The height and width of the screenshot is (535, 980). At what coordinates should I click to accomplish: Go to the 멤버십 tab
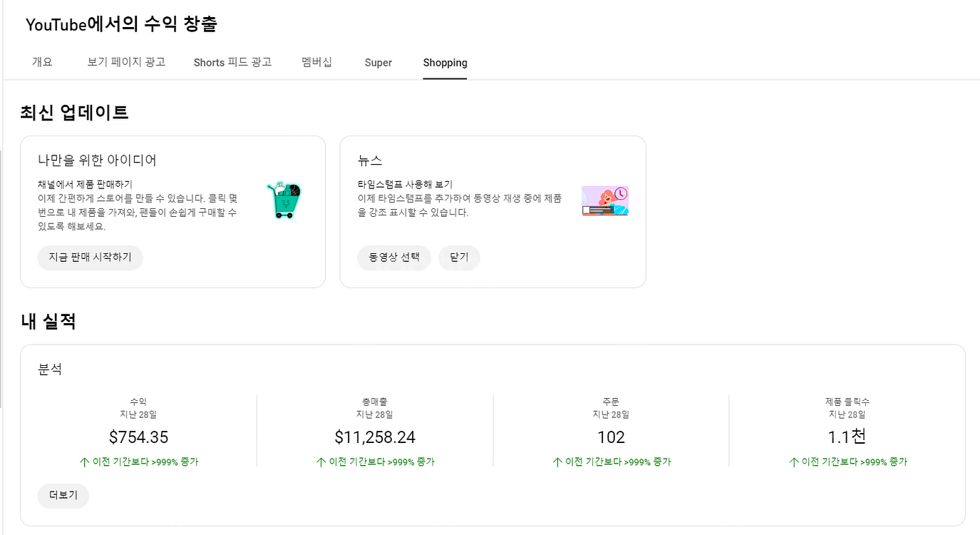(x=317, y=62)
